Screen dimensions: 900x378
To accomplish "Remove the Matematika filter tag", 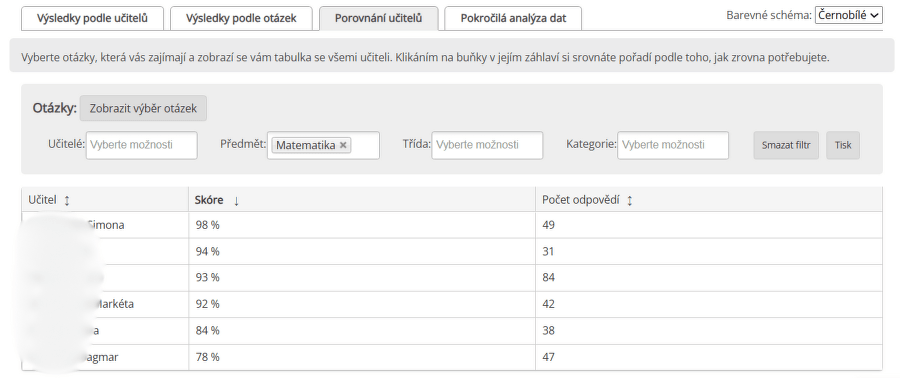I will point(343,145).
